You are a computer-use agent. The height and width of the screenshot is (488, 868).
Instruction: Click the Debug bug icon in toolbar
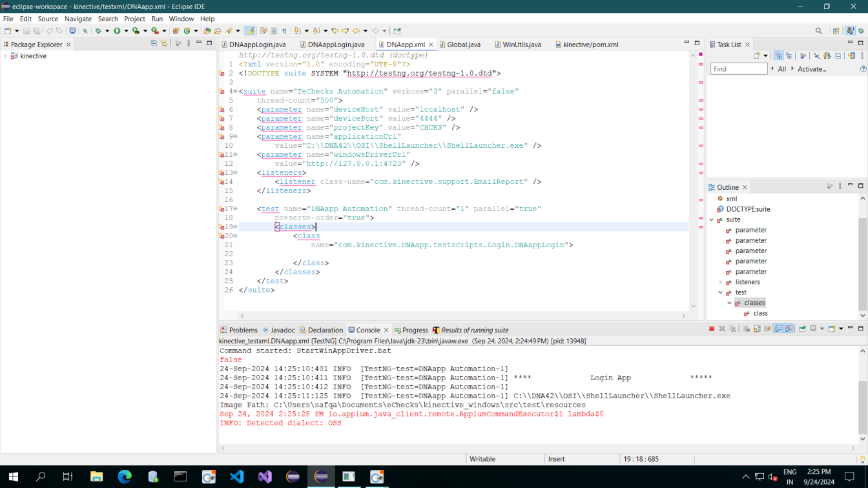(x=98, y=30)
